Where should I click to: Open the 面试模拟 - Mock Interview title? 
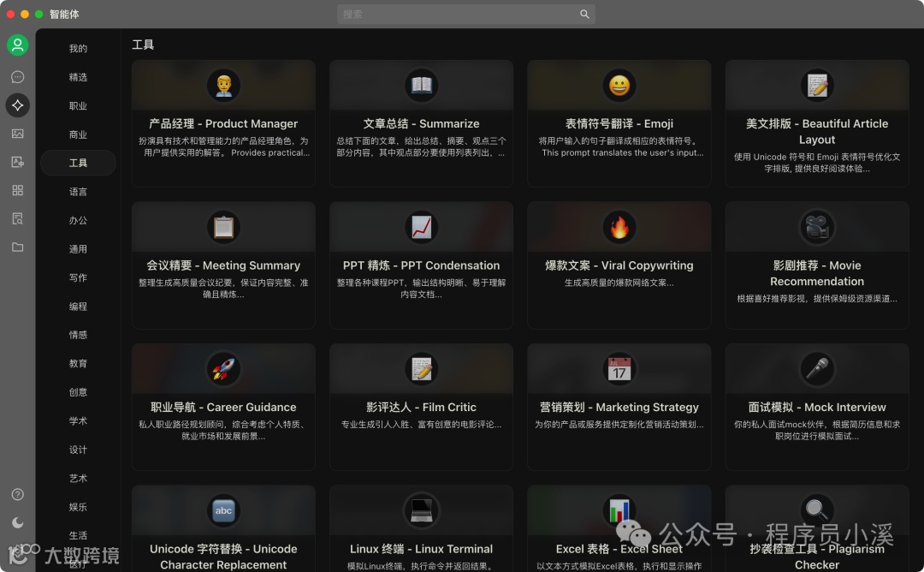817,408
